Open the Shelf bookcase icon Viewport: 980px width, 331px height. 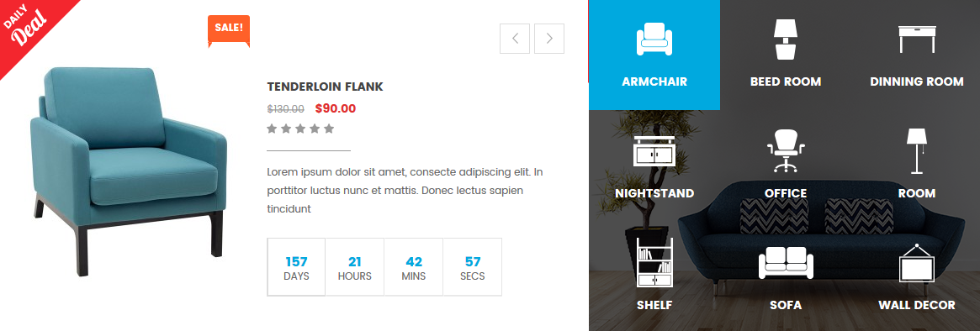tap(654, 261)
